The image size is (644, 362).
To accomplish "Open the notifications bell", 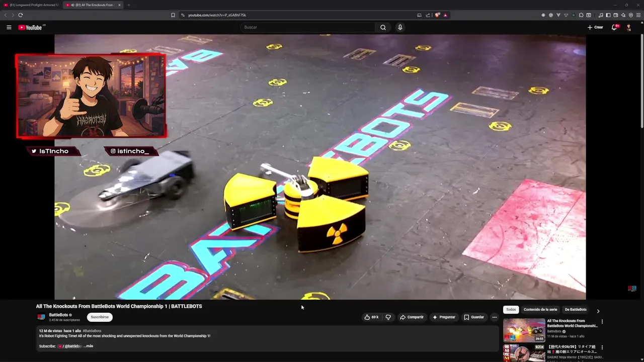I will [614, 27].
